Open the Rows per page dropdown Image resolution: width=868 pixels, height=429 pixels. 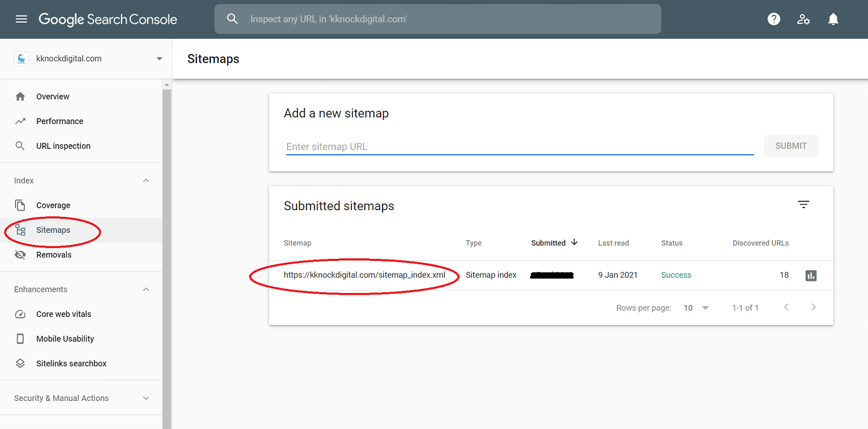[x=695, y=308]
